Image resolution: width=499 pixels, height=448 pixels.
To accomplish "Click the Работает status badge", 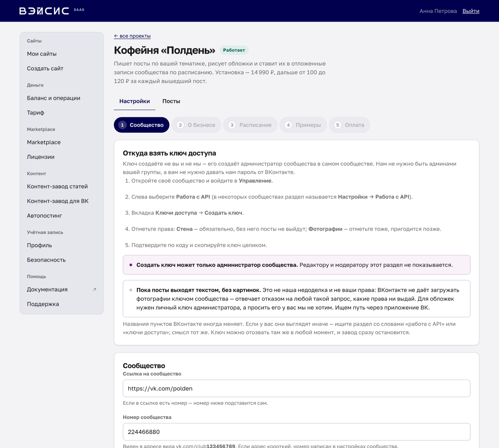I will pos(234,50).
